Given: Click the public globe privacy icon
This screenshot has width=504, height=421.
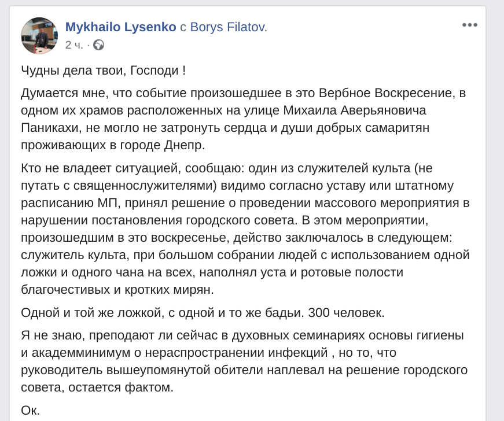Looking at the screenshot, I should point(99,45).
